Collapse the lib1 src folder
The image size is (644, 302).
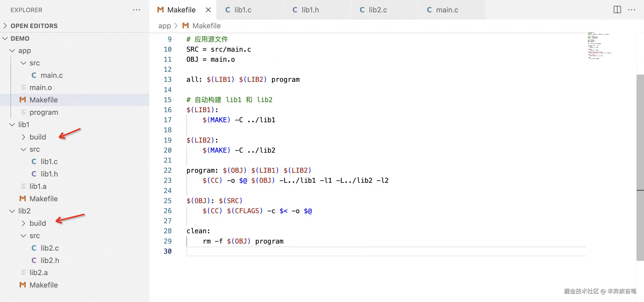point(35,149)
